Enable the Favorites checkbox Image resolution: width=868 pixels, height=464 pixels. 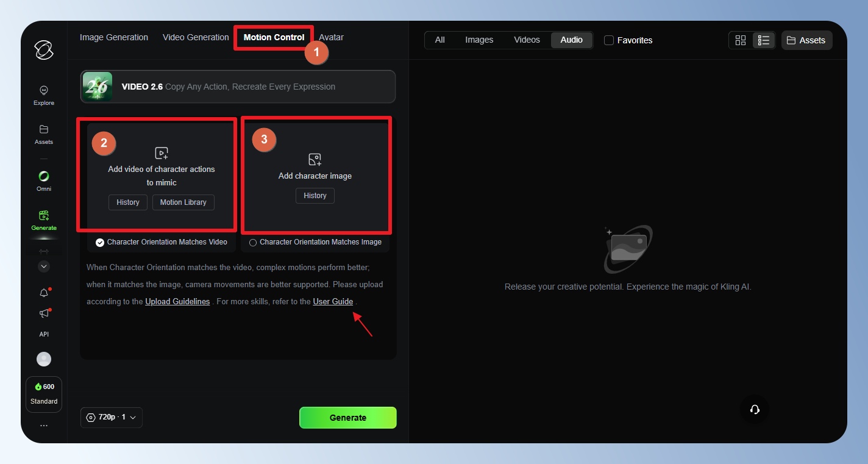609,40
